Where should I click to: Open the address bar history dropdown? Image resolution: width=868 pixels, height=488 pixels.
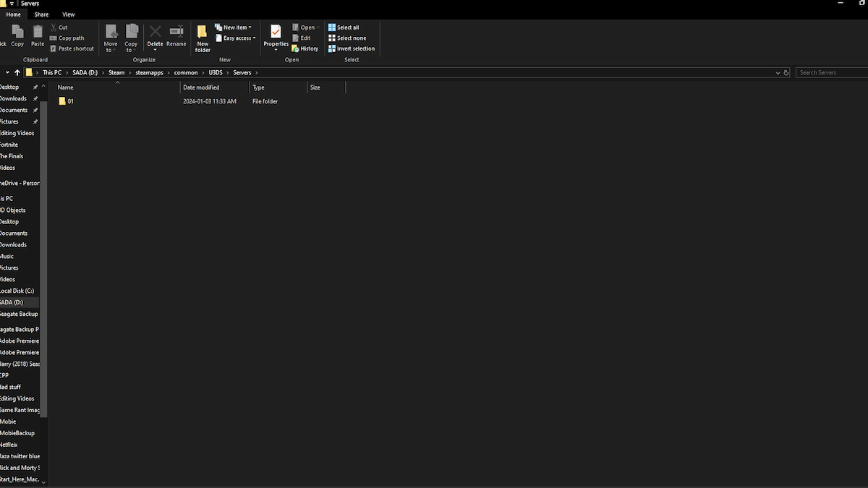click(778, 72)
